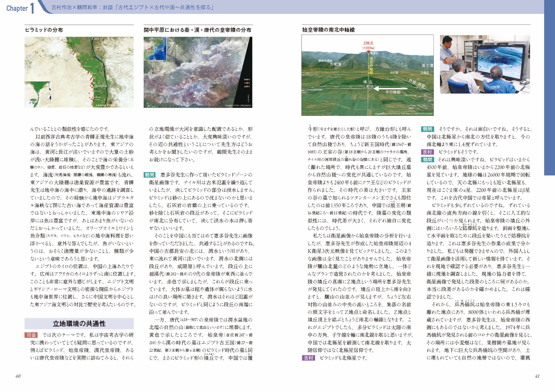Click the line starting 以前西洋古典考古学の青柳正規先生

coord(85,137)
